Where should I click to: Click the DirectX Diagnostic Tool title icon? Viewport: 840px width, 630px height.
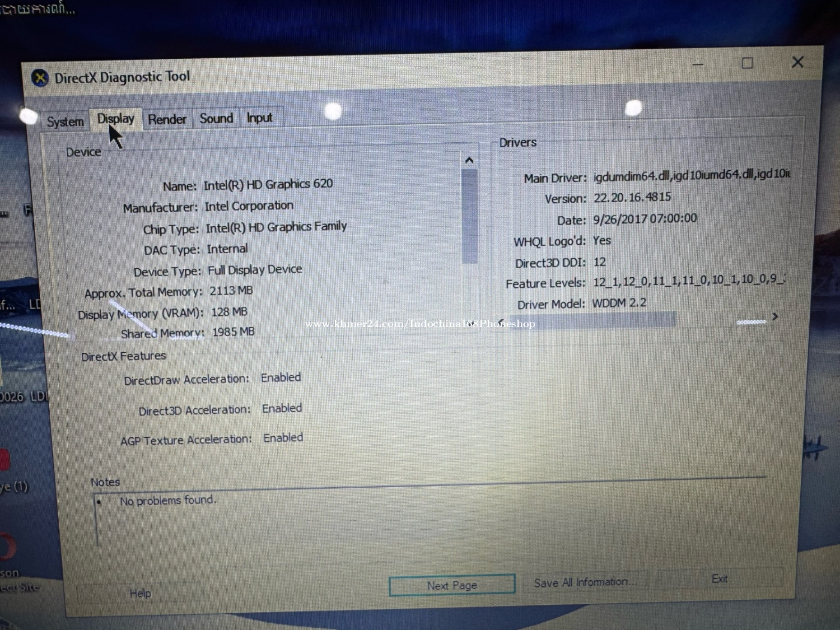[x=40, y=78]
